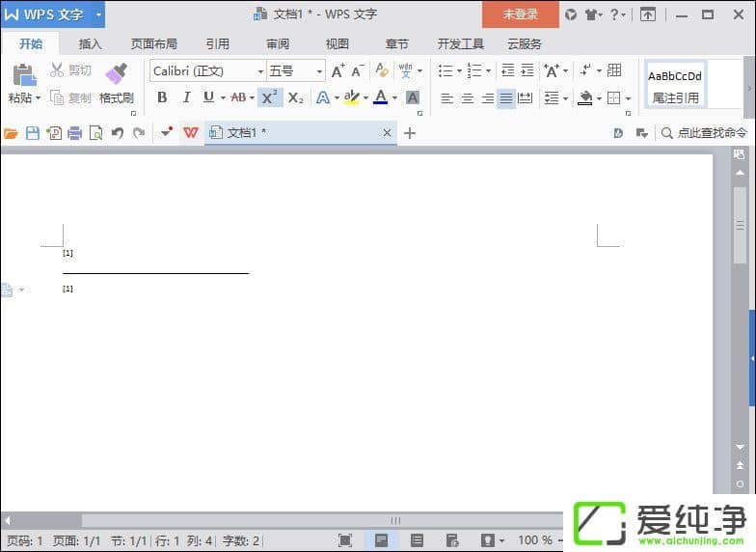
Task: Expand the paste (粘贴) dropdown arrow
Action: tap(38, 98)
